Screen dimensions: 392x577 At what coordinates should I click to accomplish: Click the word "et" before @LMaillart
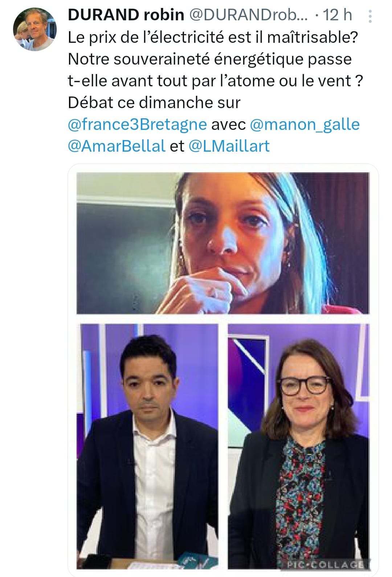[177, 146]
